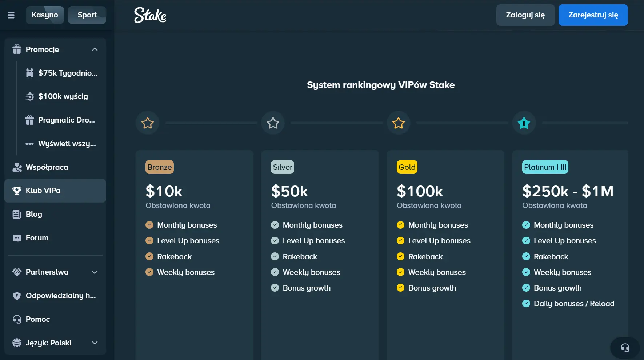
Task: Click Level Up bonuses in Gold card
Action: click(x=439, y=241)
